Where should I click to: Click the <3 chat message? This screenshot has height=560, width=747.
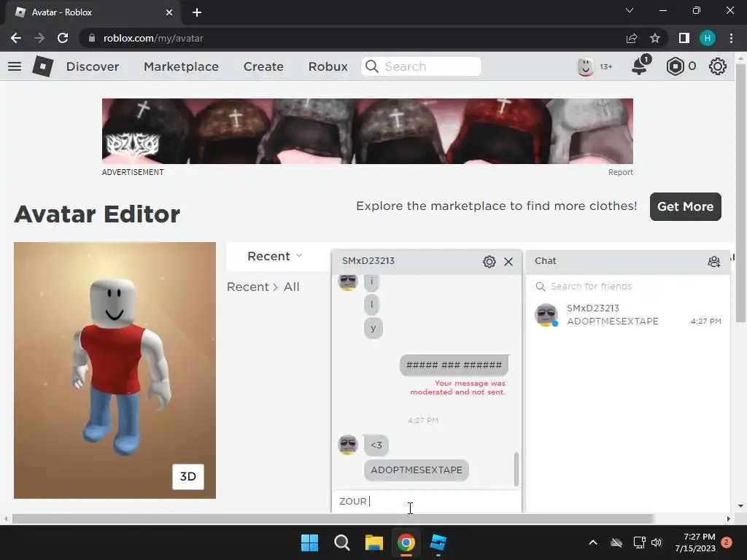[376, 446]
